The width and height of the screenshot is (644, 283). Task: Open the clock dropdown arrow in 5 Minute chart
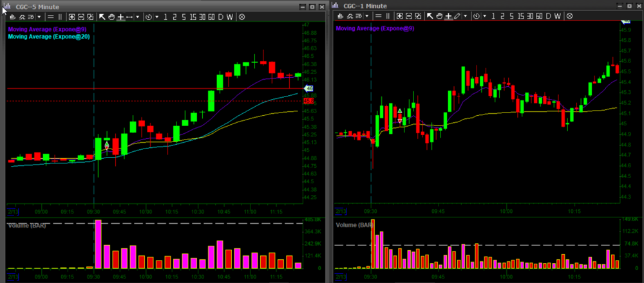(x=156, y=17)
